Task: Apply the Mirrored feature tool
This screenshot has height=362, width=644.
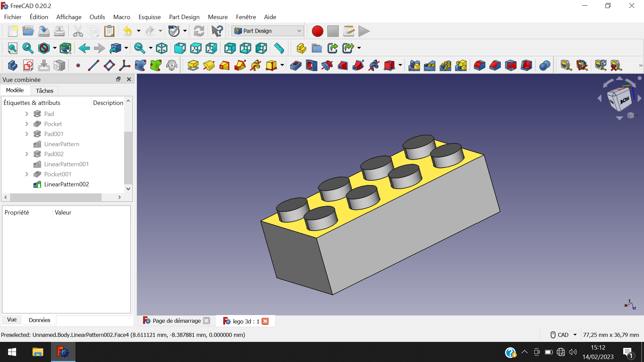Action: click(x=414, y=65)
